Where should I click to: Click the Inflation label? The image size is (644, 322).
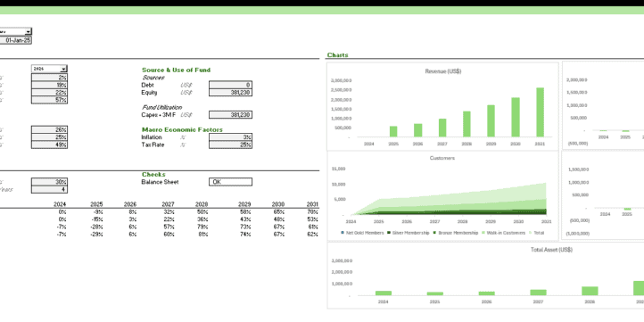pos(152,137)
